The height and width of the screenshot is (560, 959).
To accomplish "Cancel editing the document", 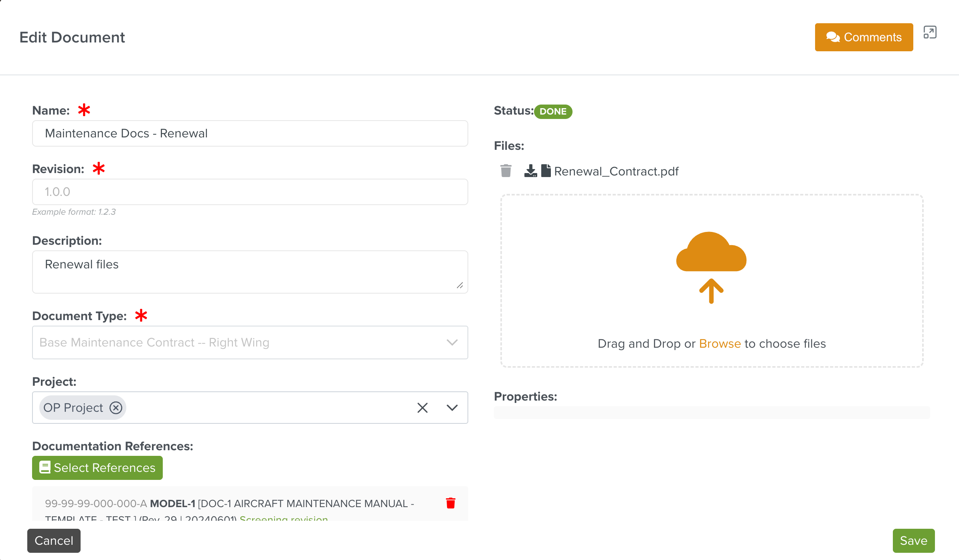I will (x=54, y=541).
